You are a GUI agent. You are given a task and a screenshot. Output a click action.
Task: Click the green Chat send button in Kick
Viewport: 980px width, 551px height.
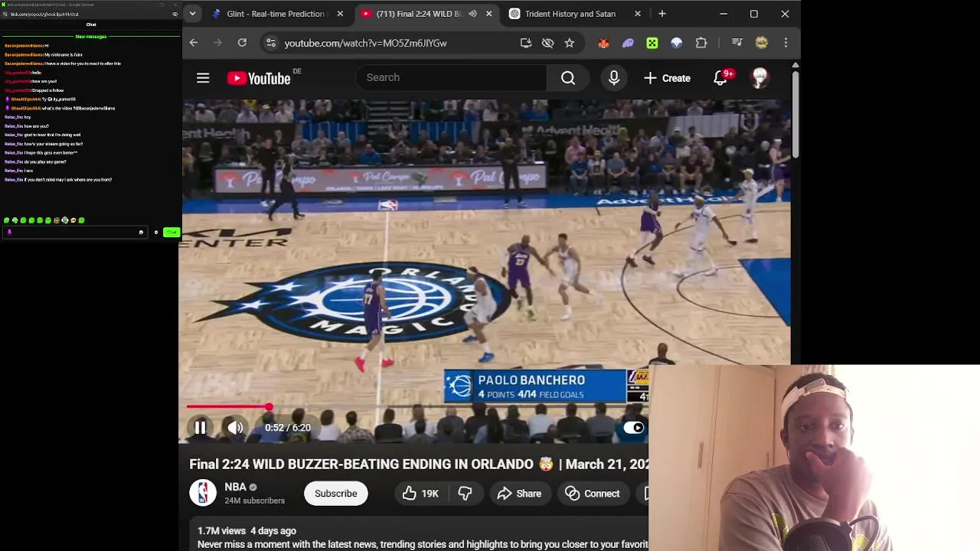click(171, 232)
